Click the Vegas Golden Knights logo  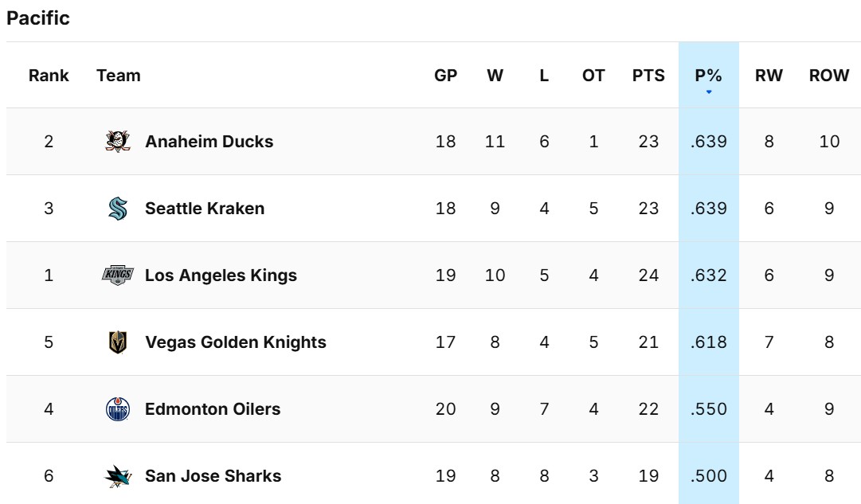click(x=118, y=342)
